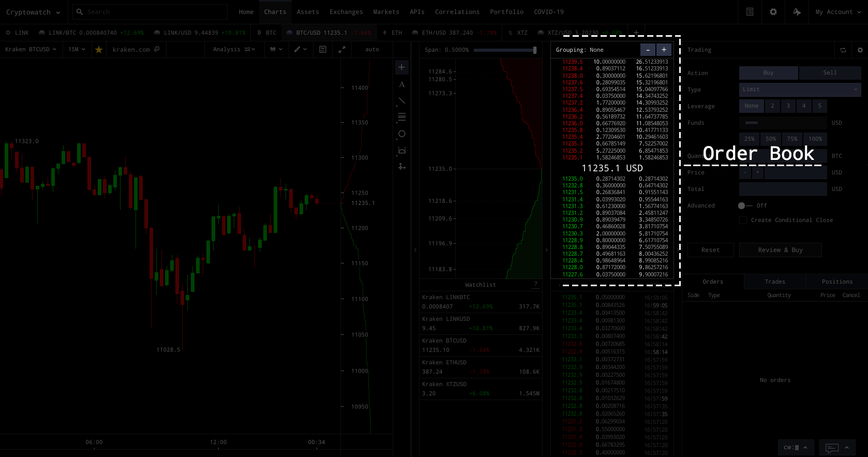Adjust the Span slider handle
This screenshot has width=868, height=457.
coord(535,50)
